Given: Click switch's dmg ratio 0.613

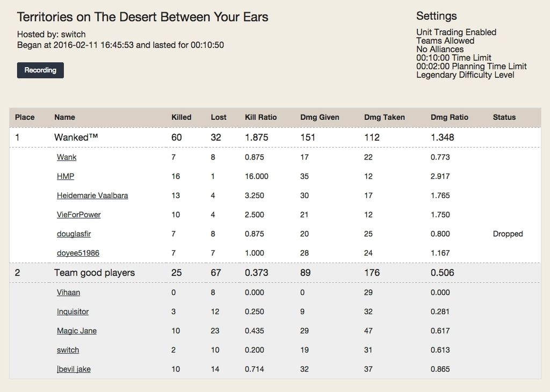Looking at the screenshot, I should click(440, 350).
